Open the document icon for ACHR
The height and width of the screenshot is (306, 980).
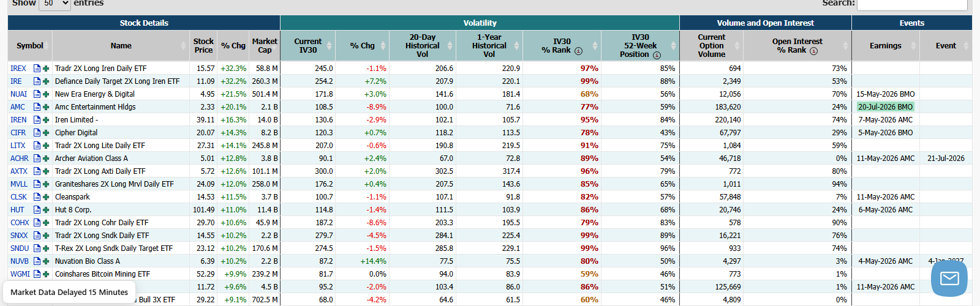pos(37,159)
